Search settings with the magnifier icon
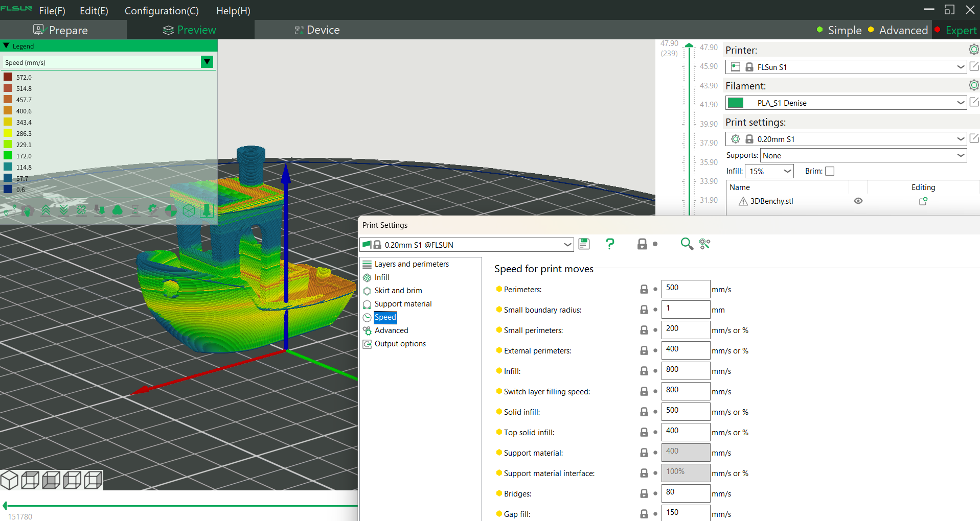The width and height of the screenshot is (980, 521). tap(687, 244)
